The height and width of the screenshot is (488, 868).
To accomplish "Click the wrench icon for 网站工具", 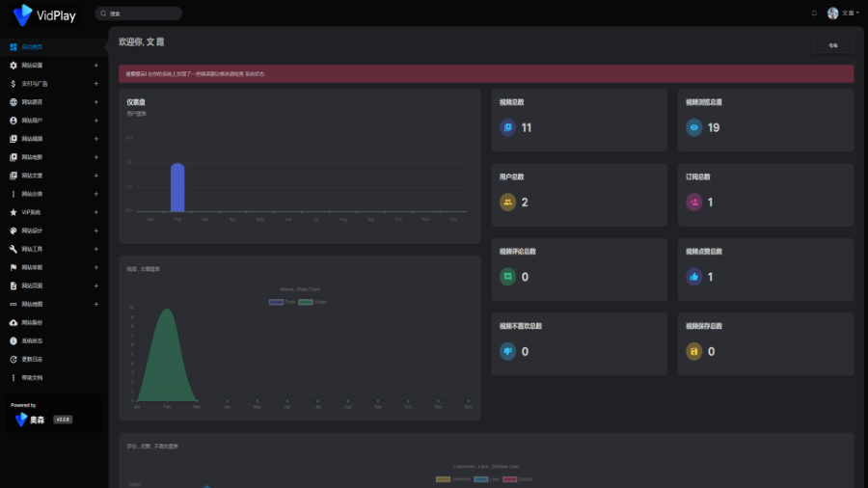I will point(14,249).
